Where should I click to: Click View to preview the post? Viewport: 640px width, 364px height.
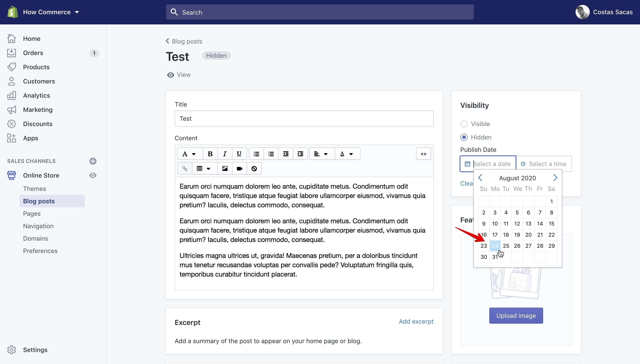point(179,75)
